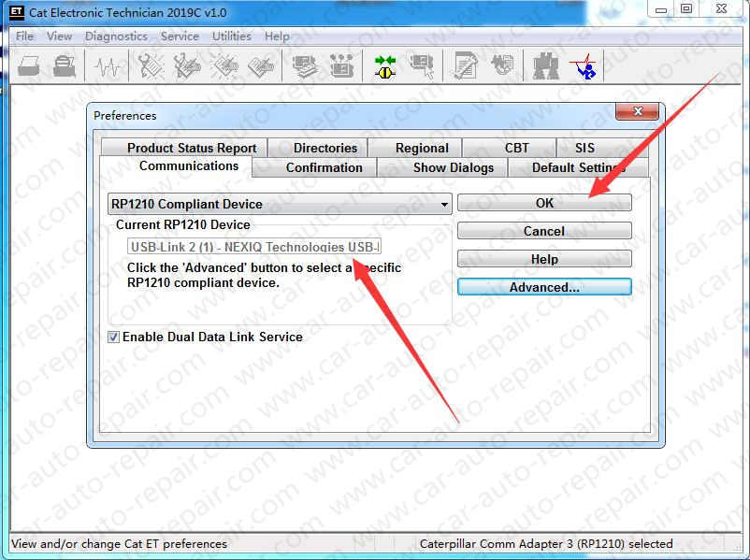This screenshot has width=750, height=560.
Task: Select the Communications tab
Action: (176, 166)
